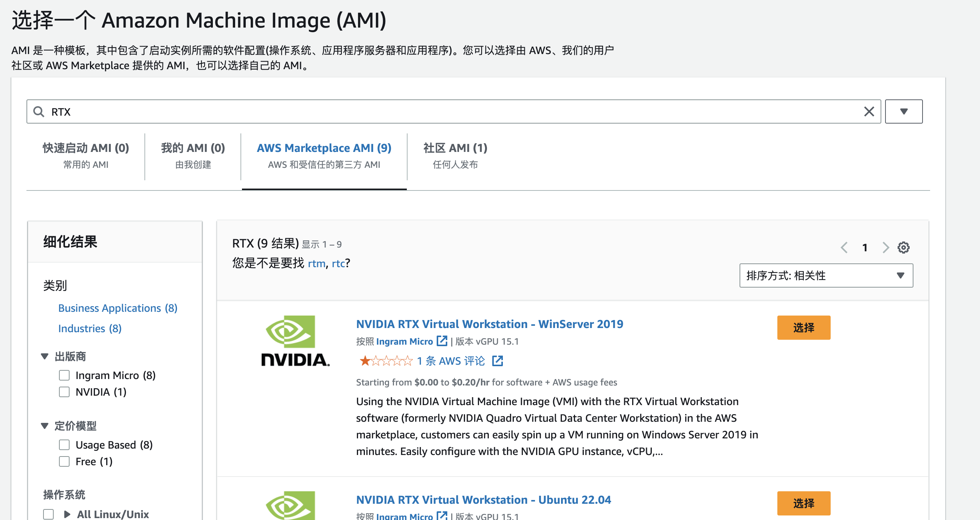Click the search magnifier icon

coord(39,111)
